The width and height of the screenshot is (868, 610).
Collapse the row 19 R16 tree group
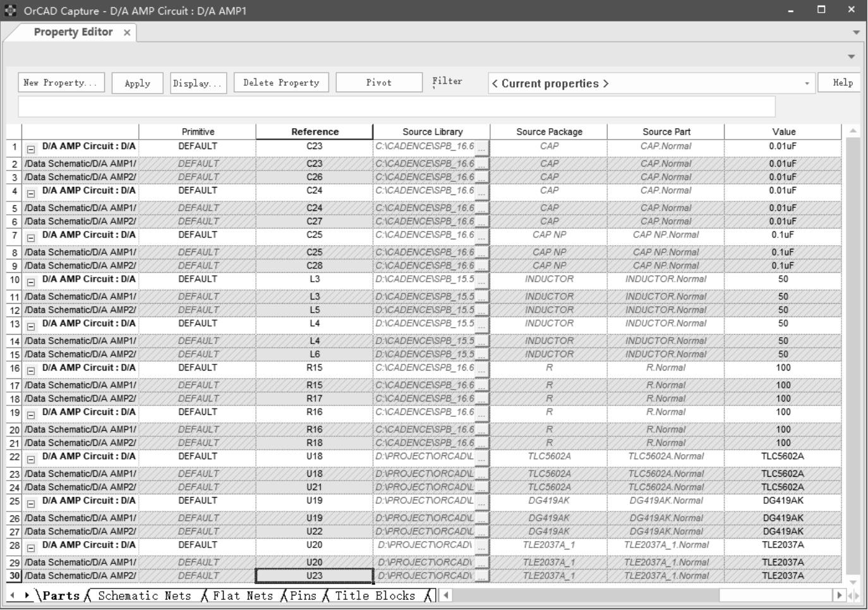coord(30,415)
